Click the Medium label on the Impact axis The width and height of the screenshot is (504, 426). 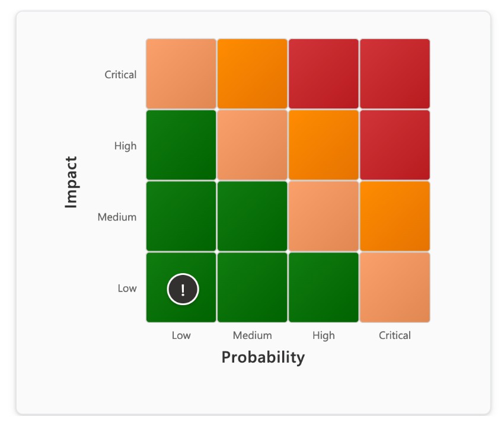click(117, 217)
